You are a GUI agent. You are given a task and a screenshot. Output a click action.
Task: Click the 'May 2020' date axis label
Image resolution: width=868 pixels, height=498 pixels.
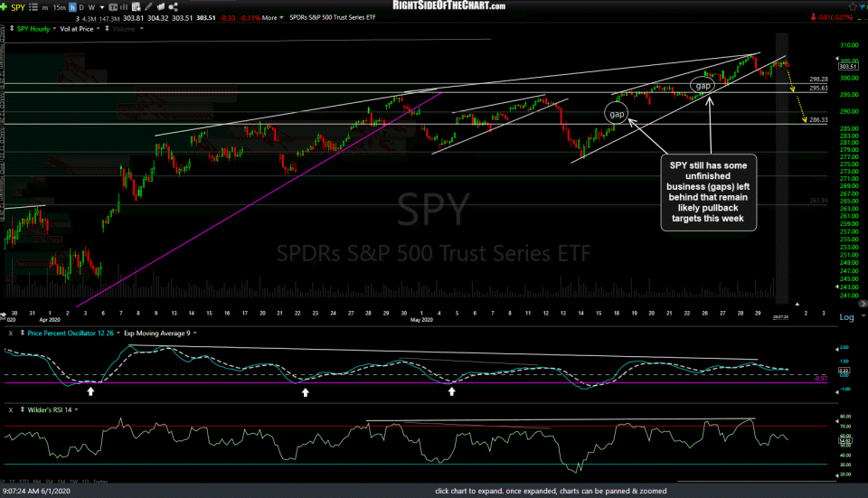coord(421,320)
